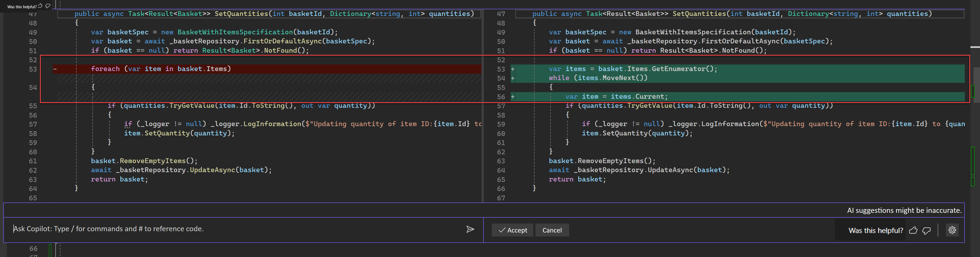980x257 pixels.
Task: Give thumbs down next to 'Was this helpful?'
Action: [x=926, y=230]
